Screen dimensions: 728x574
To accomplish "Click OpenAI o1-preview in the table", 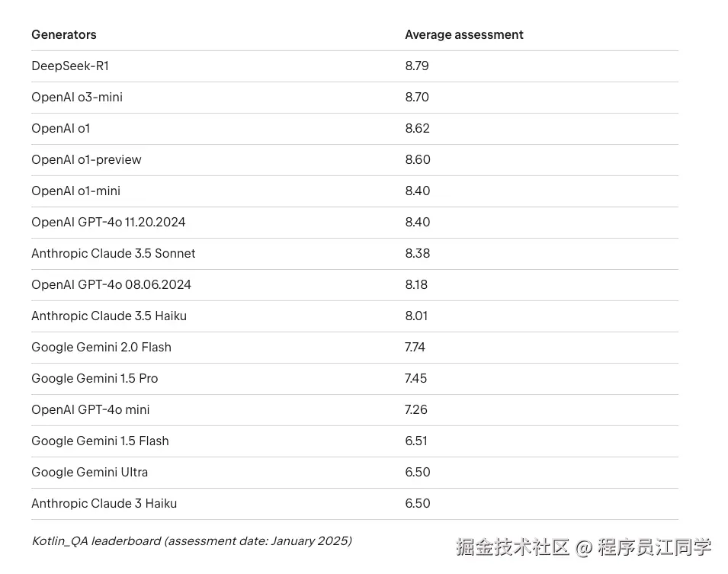I will click(x=86, y=160).
